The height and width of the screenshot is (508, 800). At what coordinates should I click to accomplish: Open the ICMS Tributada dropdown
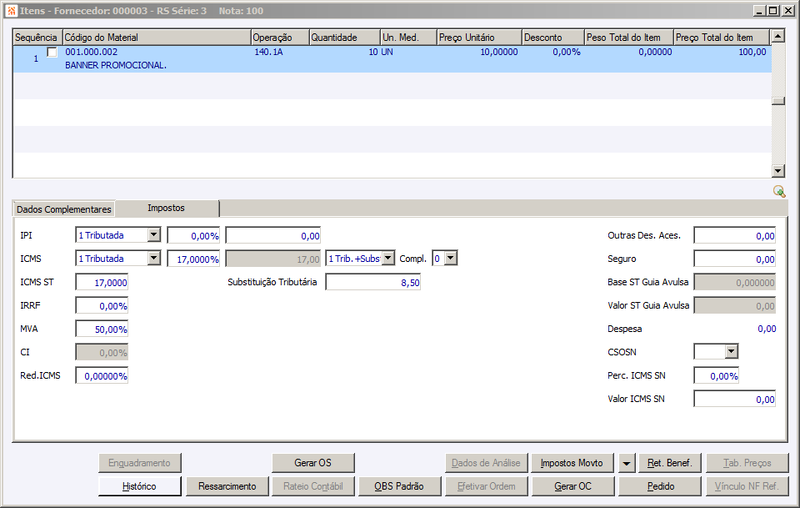[x=154, y=259]
